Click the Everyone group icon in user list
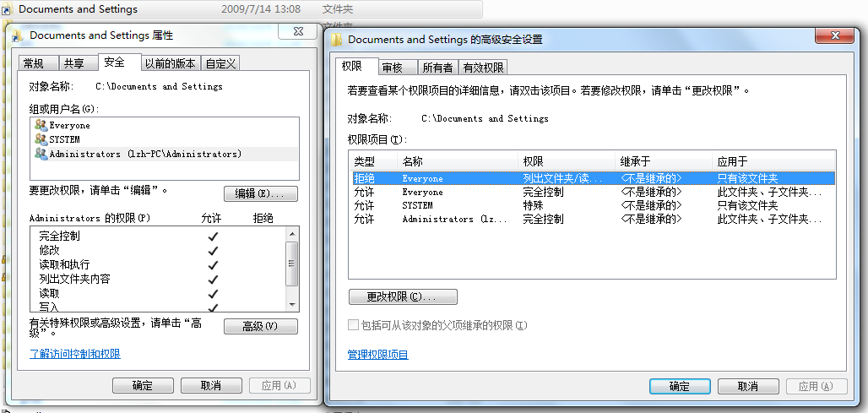The image size is (868, 413). (41, 125)
